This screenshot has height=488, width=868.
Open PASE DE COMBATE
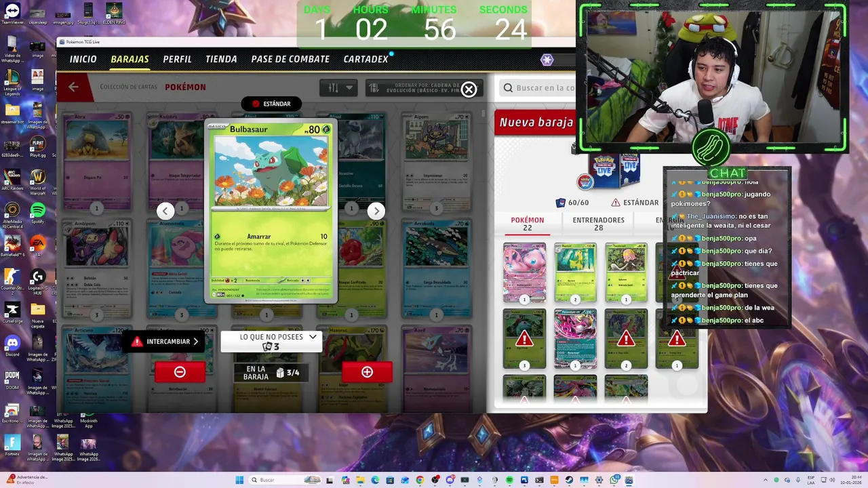(290, 59)
